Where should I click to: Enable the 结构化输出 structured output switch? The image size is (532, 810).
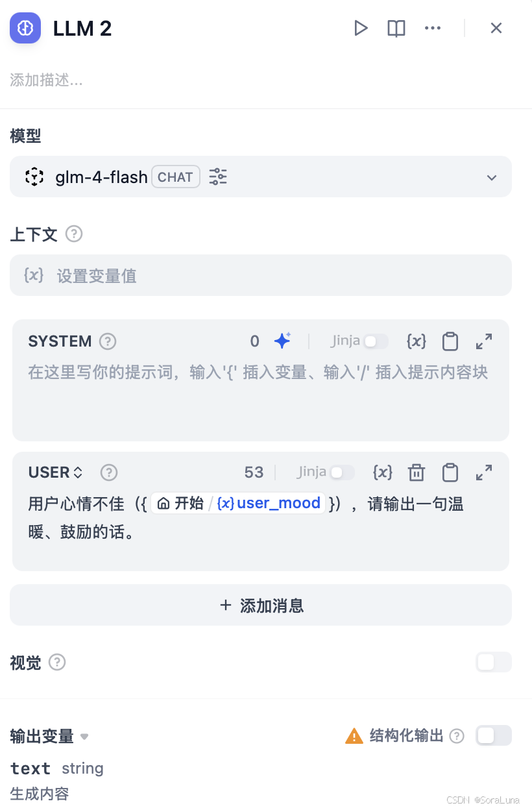pyautogui.click(x=493, y=735)
